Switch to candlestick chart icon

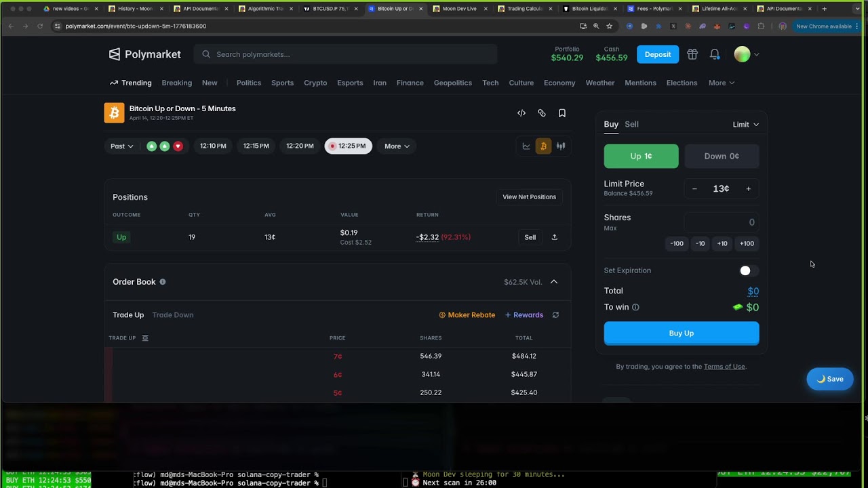click(561, 146)
